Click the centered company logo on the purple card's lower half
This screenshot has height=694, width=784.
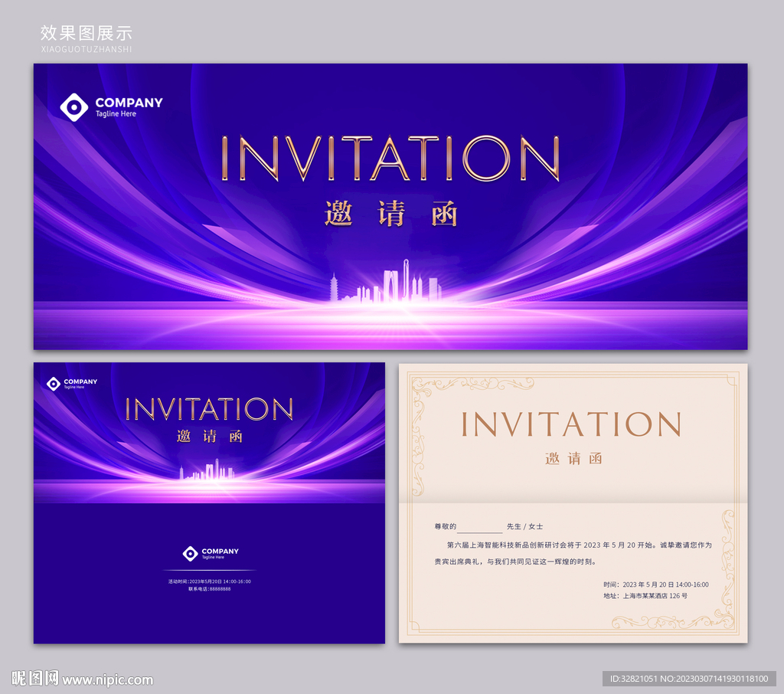[x=191, y=553]
